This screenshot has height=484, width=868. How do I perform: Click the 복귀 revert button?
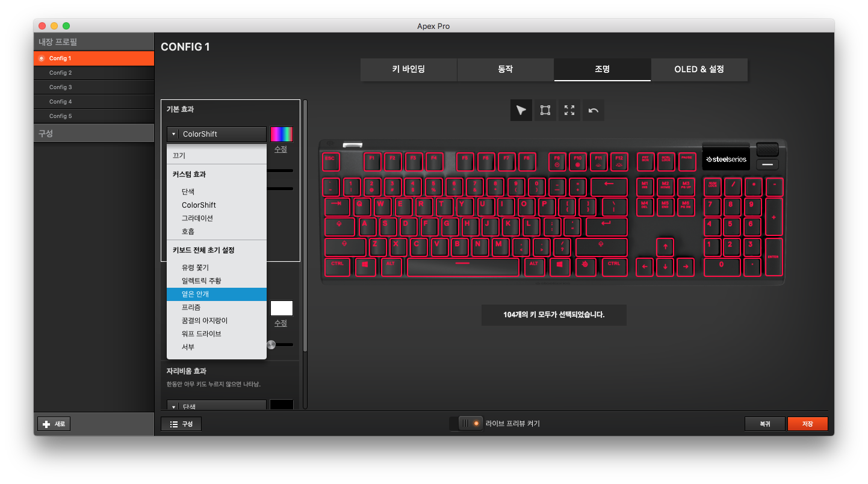(x=765, y=424)
